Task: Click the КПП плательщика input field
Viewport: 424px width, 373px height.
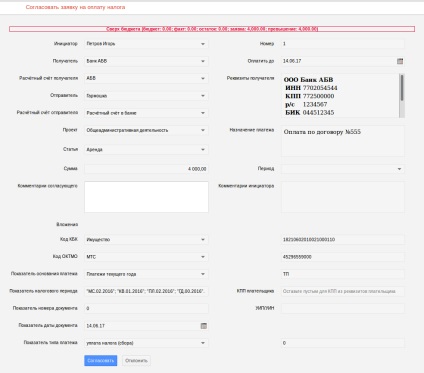Action: coord(343,291)
